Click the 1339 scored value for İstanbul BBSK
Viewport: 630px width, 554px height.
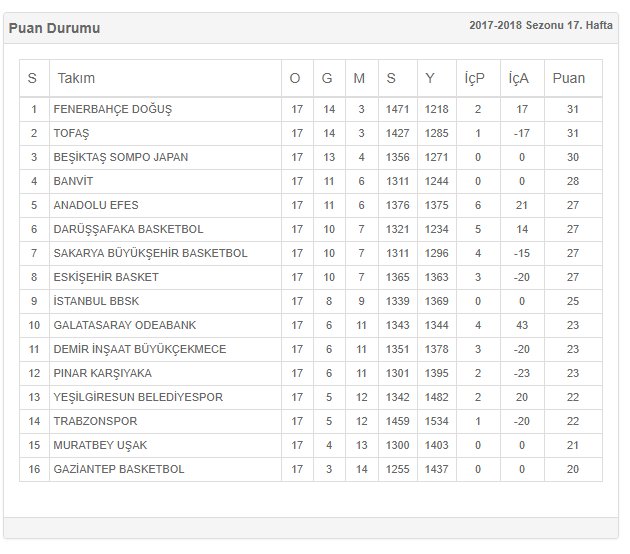coord(397,301)
